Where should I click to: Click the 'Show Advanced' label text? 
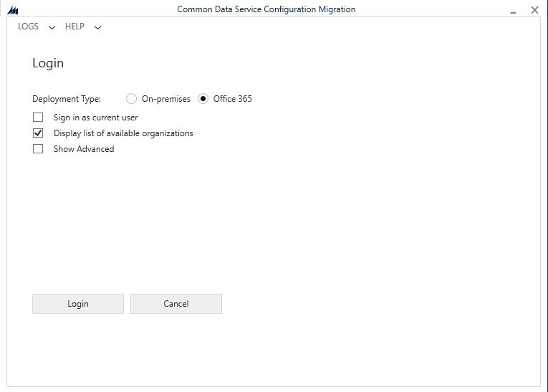(x=84, y=149)
